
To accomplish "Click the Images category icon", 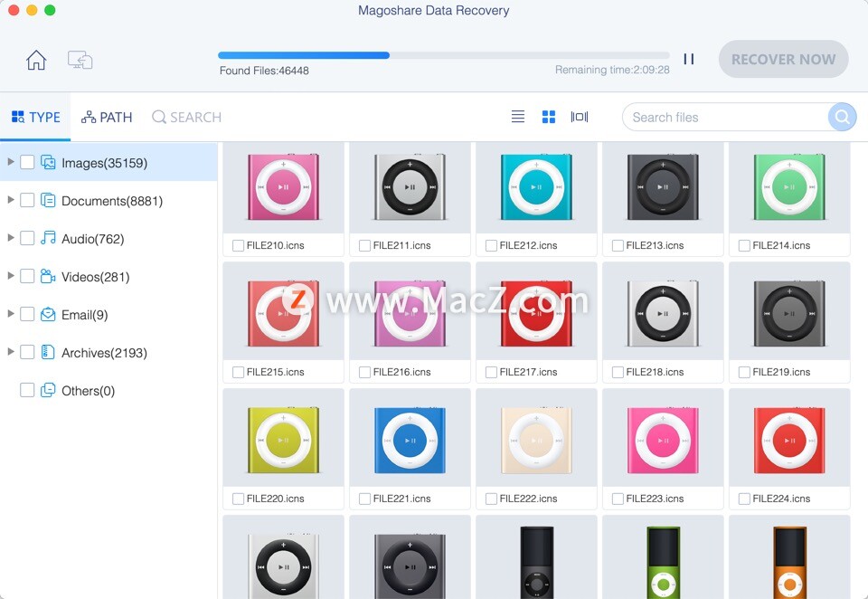I will click(x=48, y=162).
